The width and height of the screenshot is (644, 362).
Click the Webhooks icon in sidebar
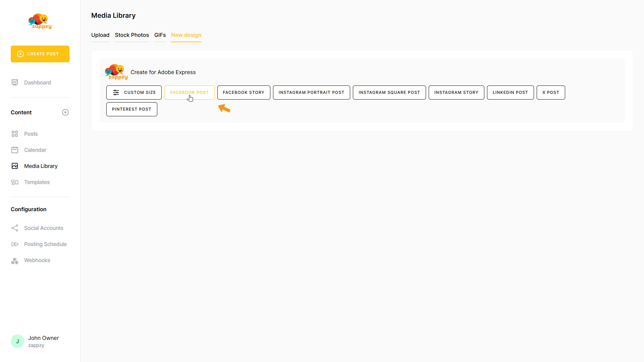pyautogui.click(x=15, y=260)
